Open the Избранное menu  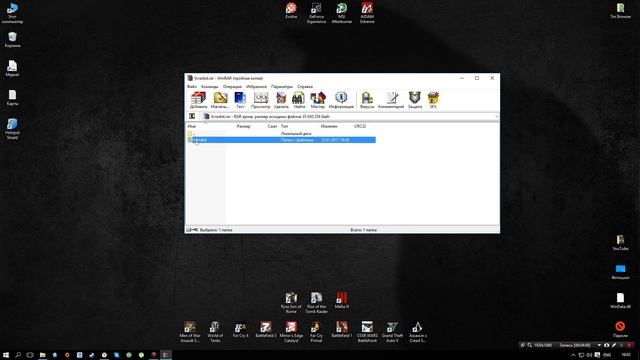[256, 87]
